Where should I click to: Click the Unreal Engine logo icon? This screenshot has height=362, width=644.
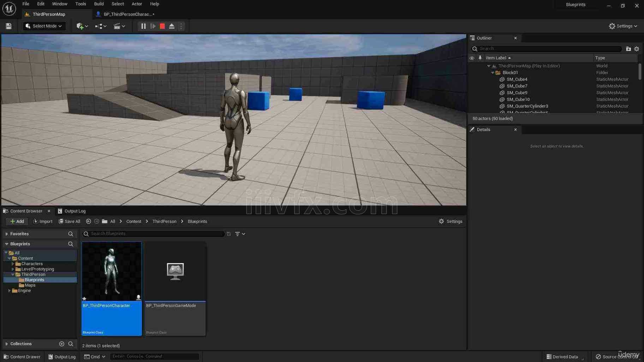click(x=9, y=9)
